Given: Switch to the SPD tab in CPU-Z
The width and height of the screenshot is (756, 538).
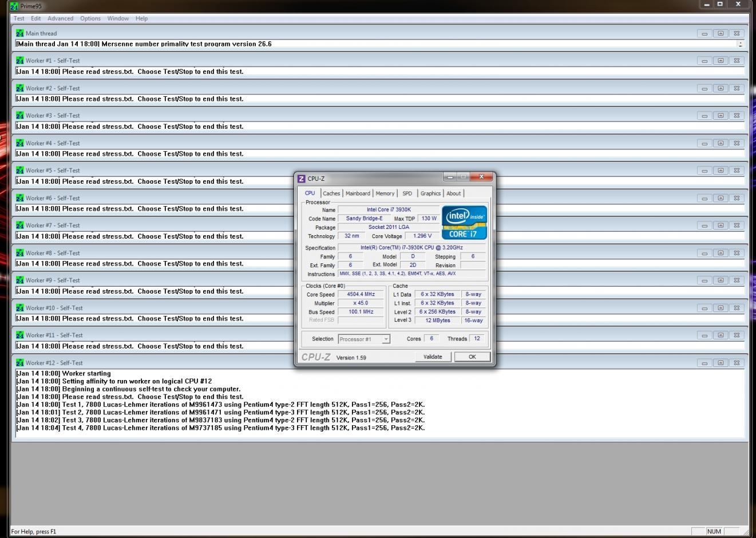Looking at the screenshot, I should (x=407, y=193).
